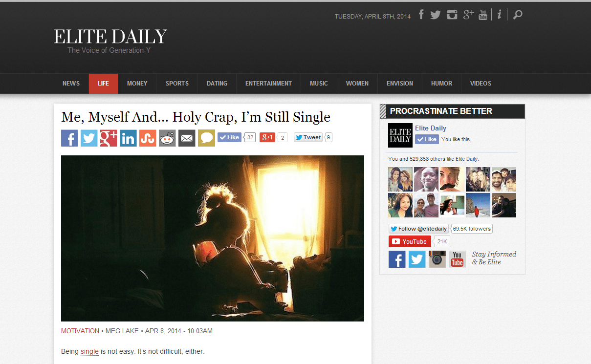
Task: Share article with the LinkedIn icon
Action: pos(128,138)
